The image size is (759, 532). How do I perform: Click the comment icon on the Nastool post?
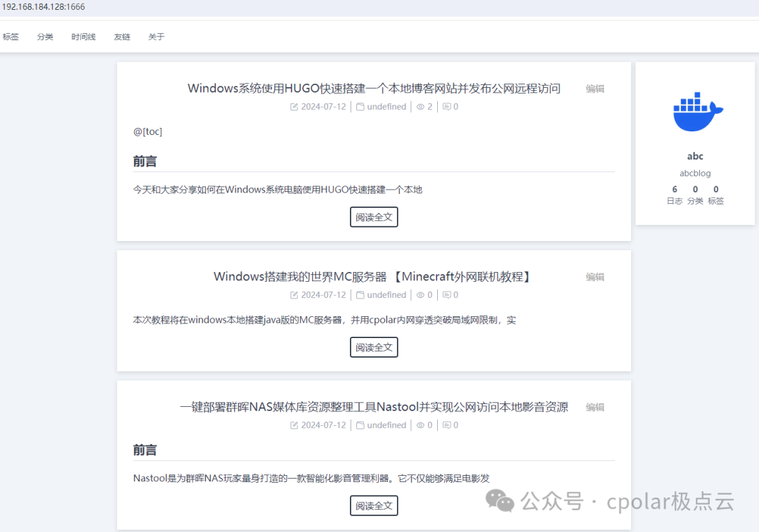446,425
